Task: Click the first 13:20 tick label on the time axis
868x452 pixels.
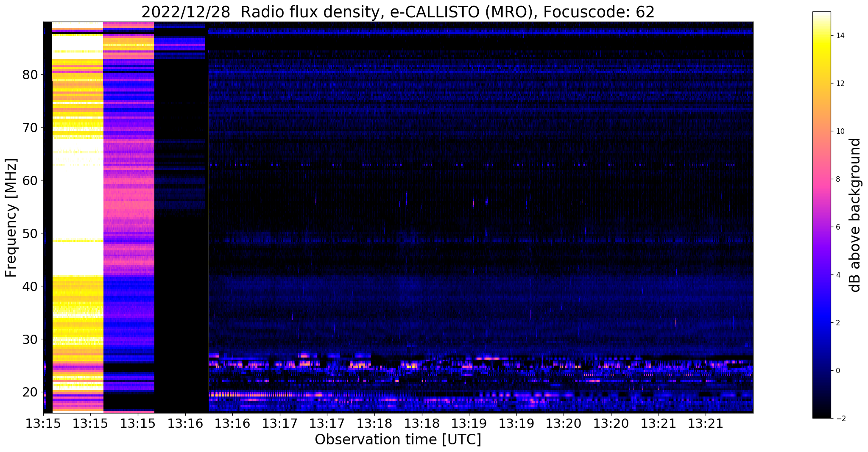Action: (564, 423)
